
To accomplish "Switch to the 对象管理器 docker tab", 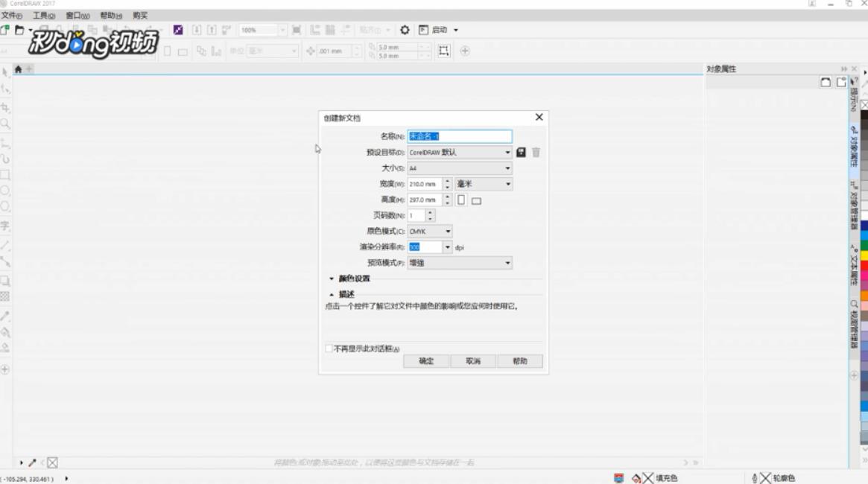I will click(x=854, y=205).
